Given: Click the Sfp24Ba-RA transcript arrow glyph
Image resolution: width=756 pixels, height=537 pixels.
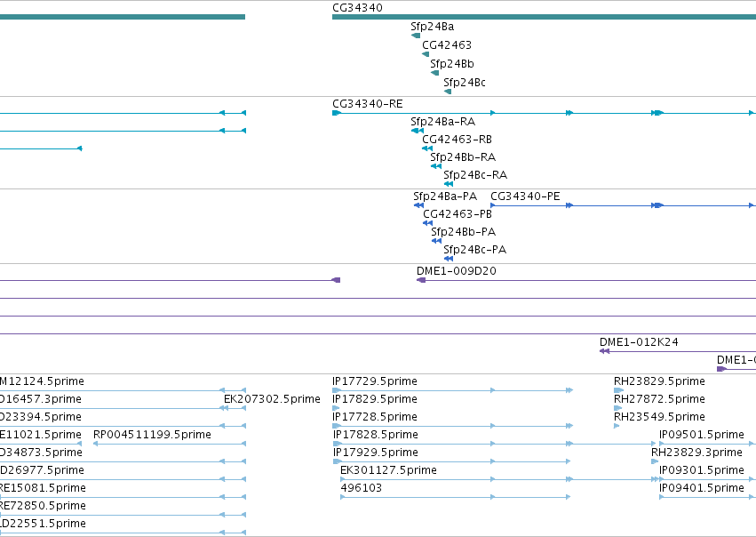Looking at the screenshot, I should point(418,131).
